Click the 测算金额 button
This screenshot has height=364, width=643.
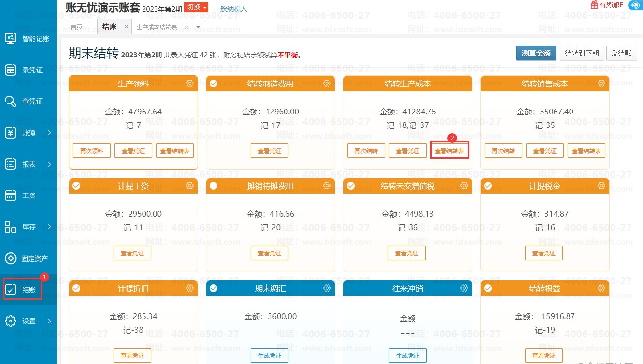tap(536, 53)
